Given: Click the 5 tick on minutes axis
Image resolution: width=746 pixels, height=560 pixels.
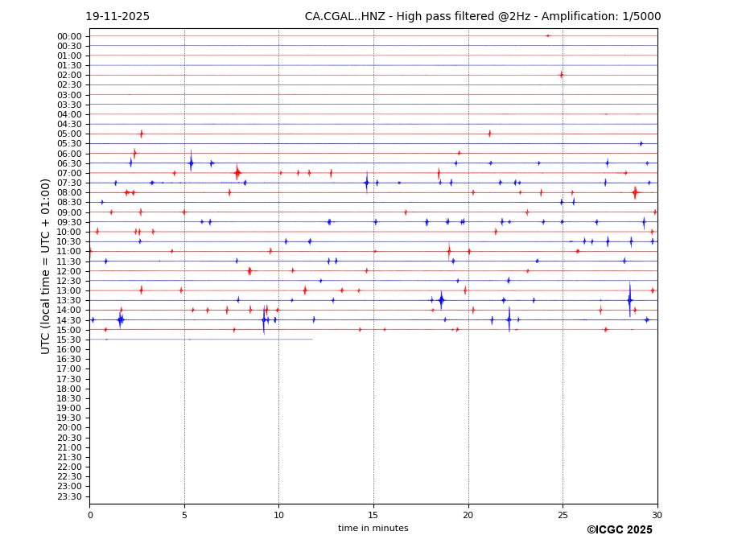Looking at the screenshot, I should 184,515.
